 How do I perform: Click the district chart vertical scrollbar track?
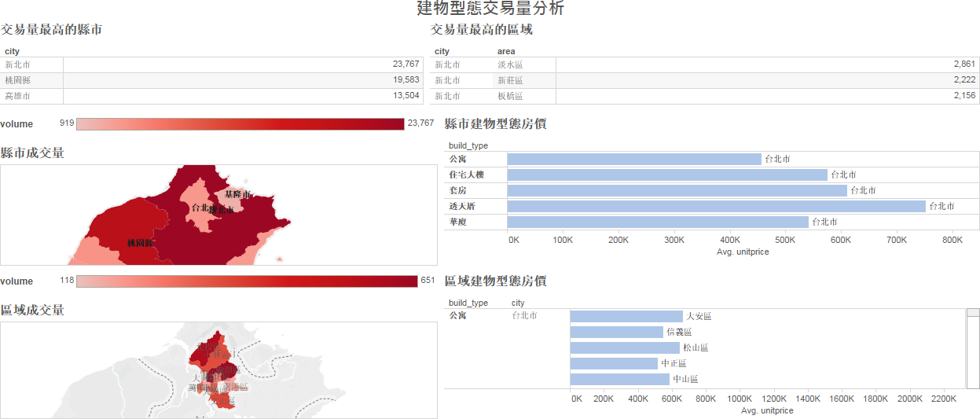(x=973, y=354)
